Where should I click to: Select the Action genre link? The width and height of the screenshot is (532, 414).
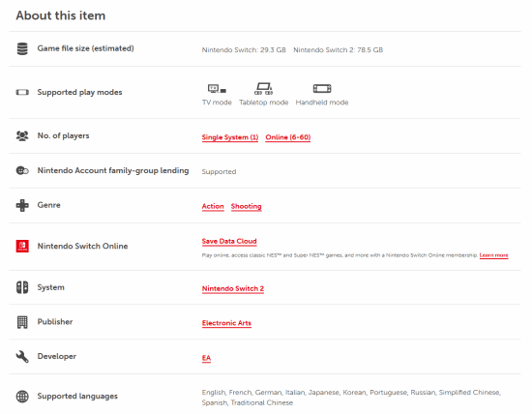[213, 206]
